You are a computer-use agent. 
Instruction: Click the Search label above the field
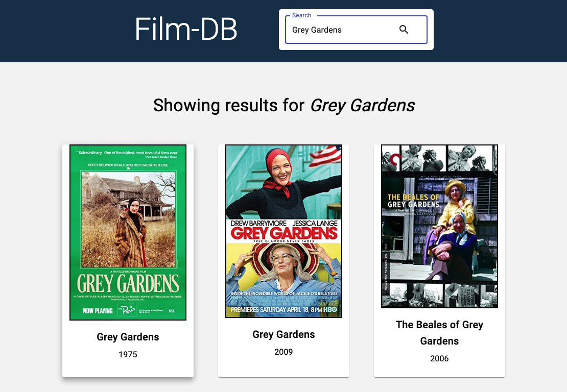(301, 15)
